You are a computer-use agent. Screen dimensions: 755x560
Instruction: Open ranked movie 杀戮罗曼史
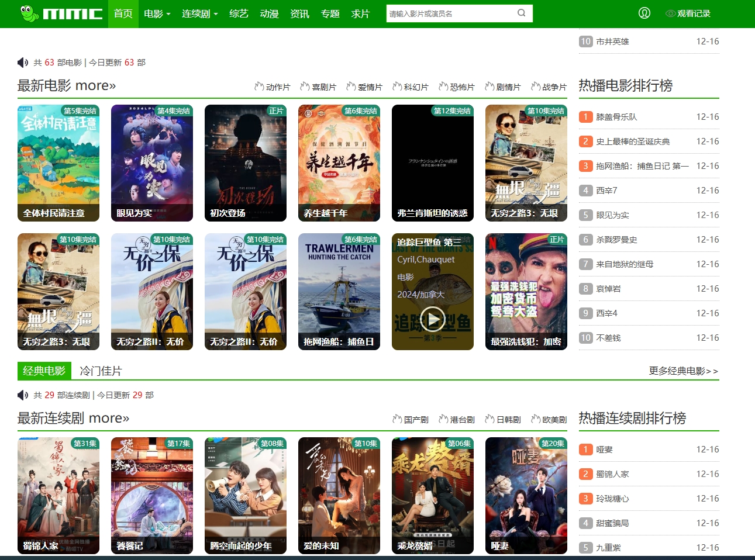click(617, 240)
